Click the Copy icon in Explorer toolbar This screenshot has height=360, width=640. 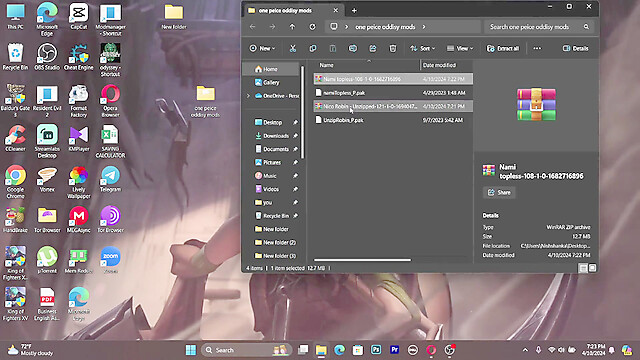[313, 49]
